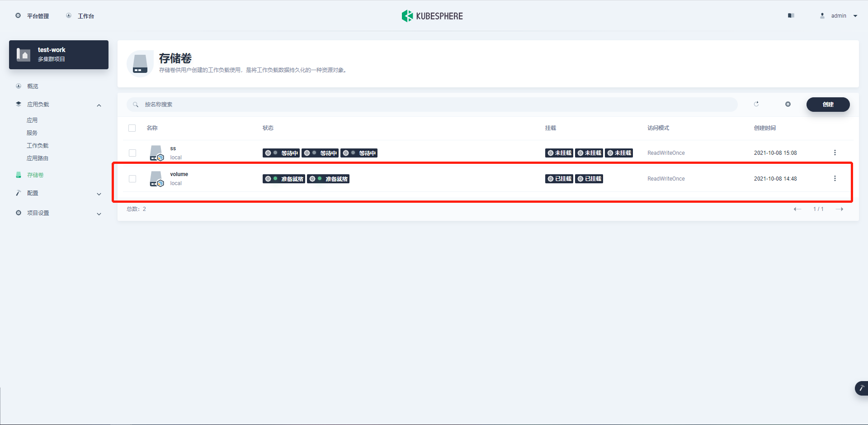Click the 状态 column header

(x=268, y=128)
